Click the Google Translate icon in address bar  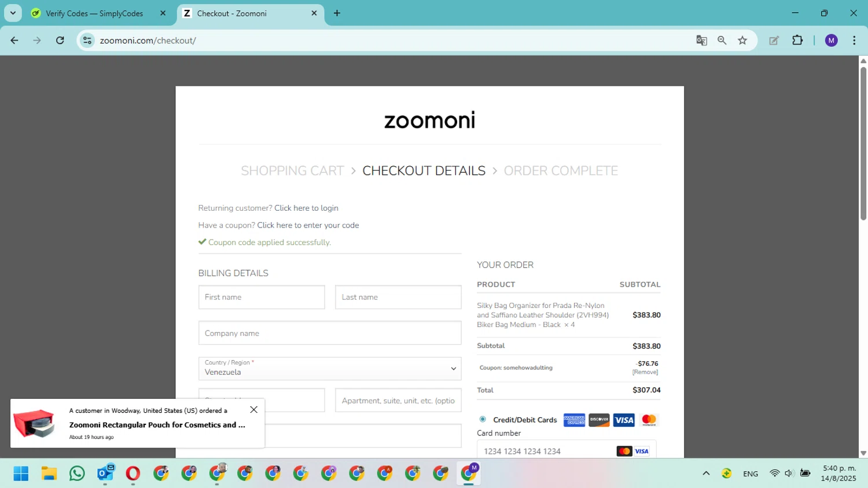[701, 41]
